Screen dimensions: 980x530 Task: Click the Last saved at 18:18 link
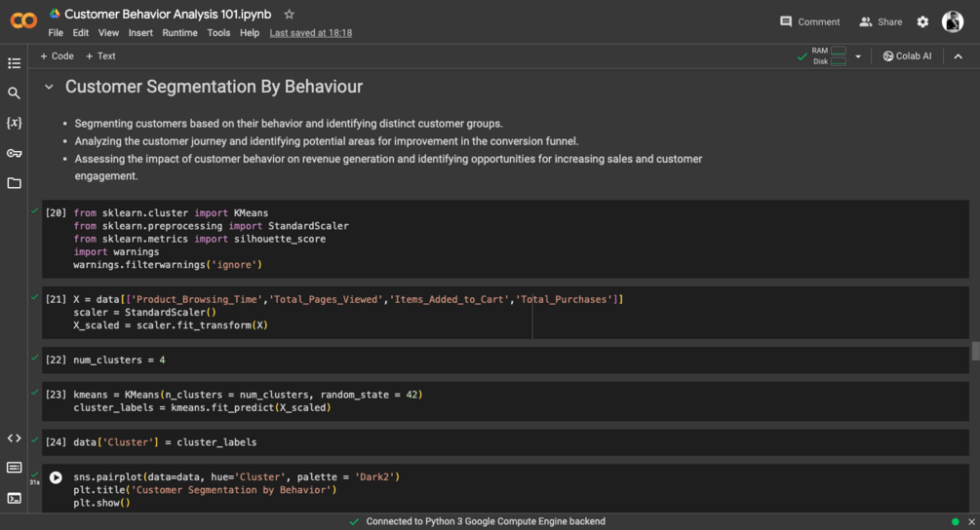click(x=310, y=32)
